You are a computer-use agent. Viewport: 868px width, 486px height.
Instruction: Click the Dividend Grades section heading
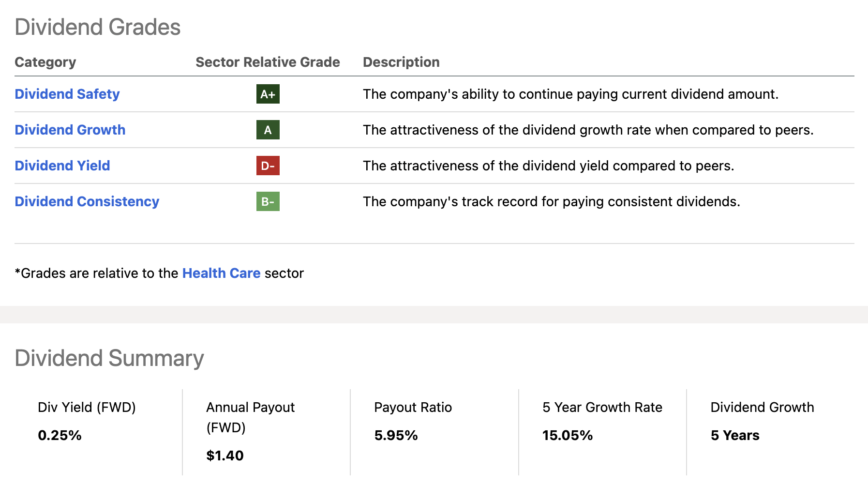click(97, 27)
